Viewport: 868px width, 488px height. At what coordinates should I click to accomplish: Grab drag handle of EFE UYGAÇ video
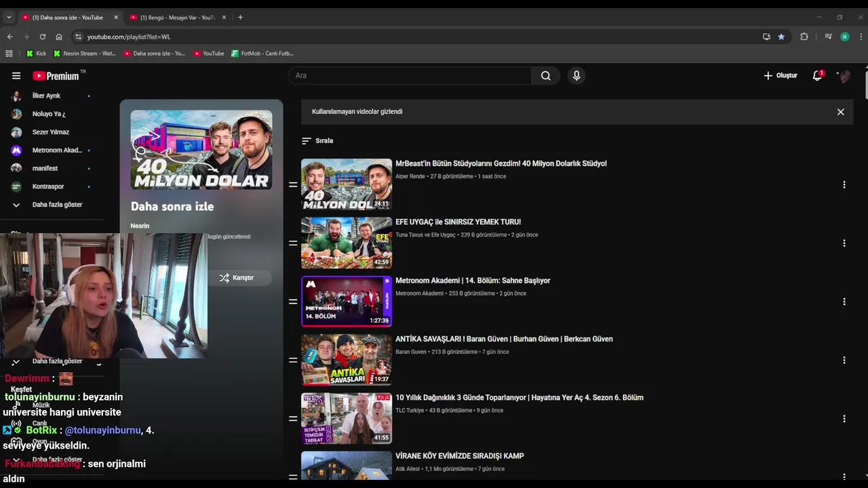tap(293, 243)
